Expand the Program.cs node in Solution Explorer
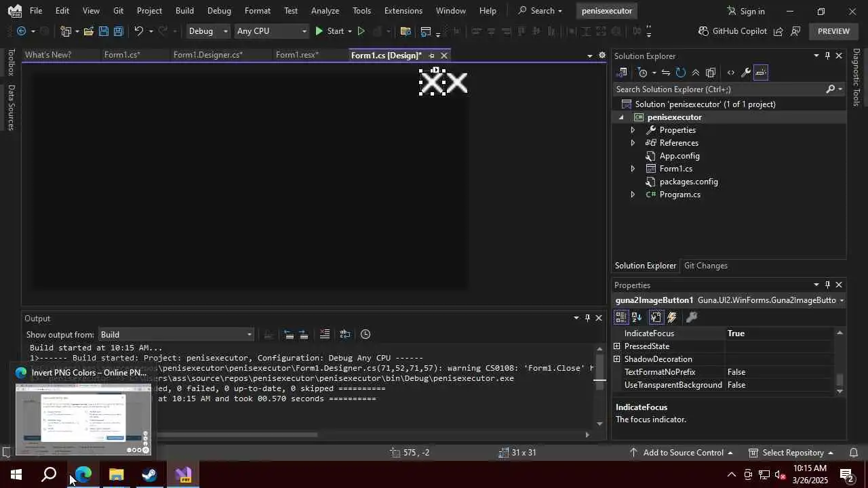This screenshot has width=868, height=488. [x=633, y=195]
